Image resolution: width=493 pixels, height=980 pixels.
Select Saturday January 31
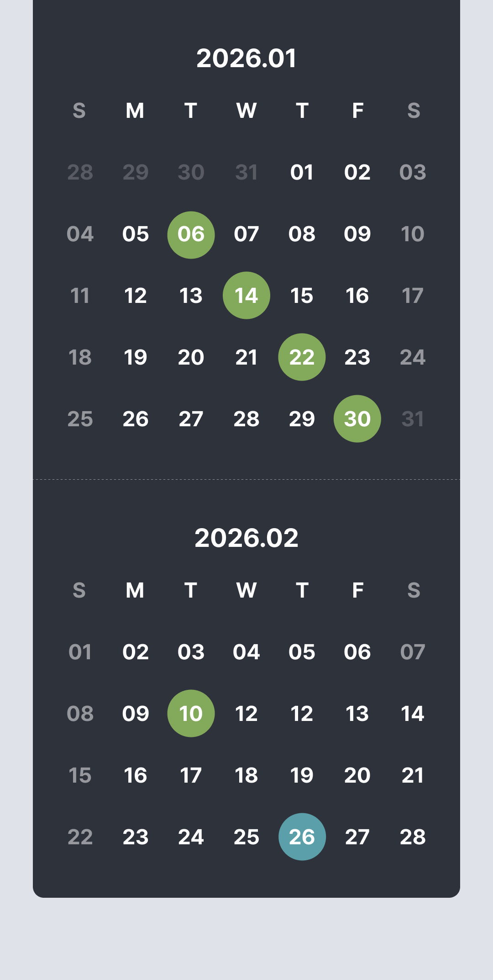pyautogui.click(x=413, y=419)
